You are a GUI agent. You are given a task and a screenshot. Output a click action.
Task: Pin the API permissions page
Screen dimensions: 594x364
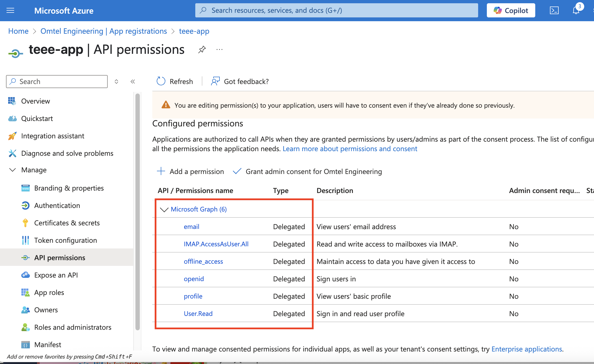coord(202,49)
